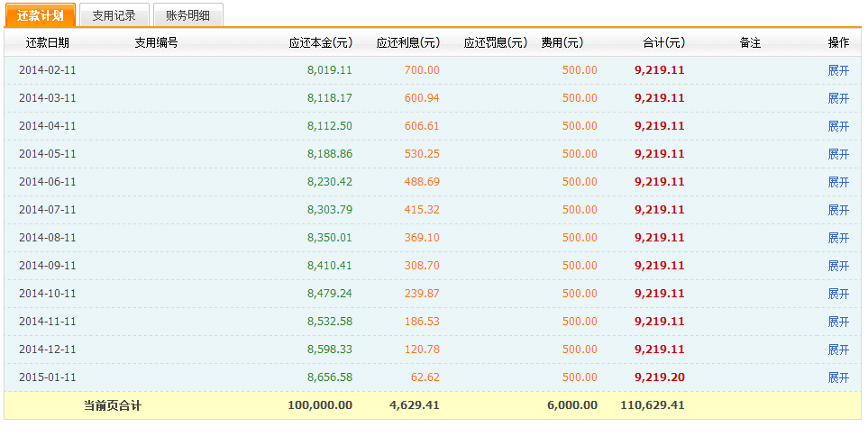Click interest amount 488.69
The image size is (868, 445).
pyautogui.click(x=422, y=182)
